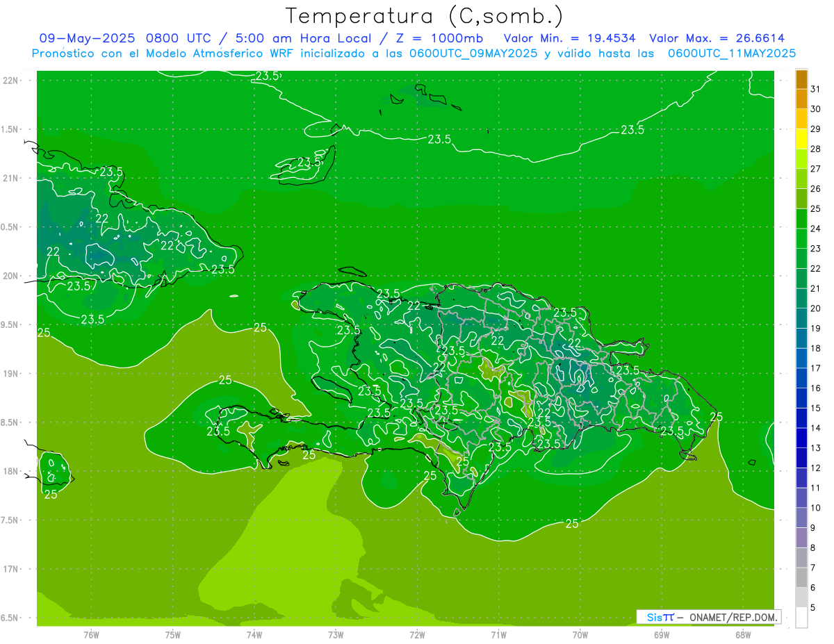
Task: Click the 'ONAMET/REP.DOM.' credit label
Action: (x=733, y=617)
